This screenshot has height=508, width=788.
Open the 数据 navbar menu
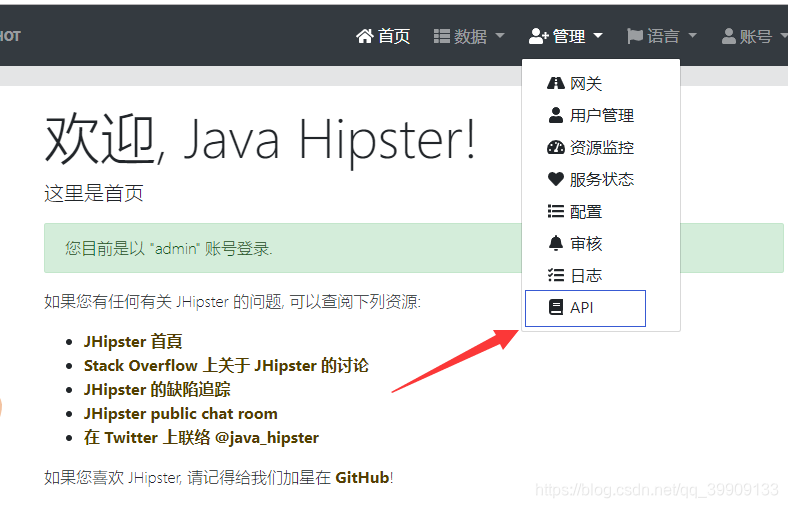469,36
